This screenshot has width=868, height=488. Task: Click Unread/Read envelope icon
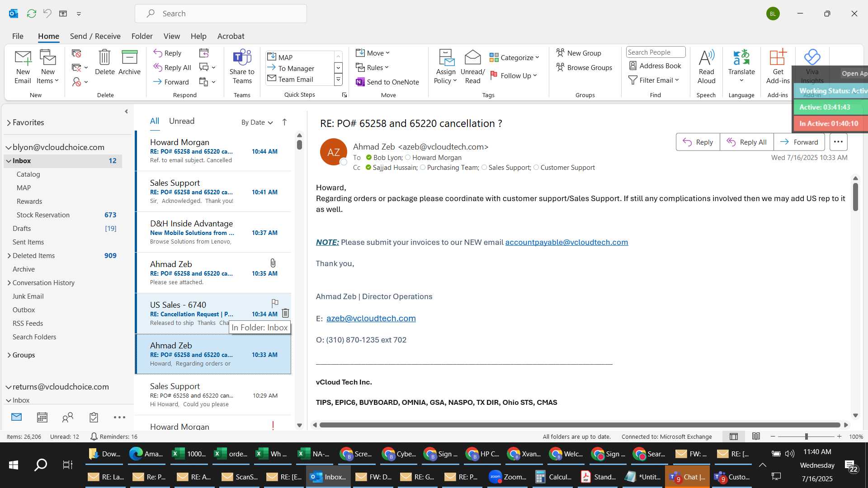tap(472, 67)
